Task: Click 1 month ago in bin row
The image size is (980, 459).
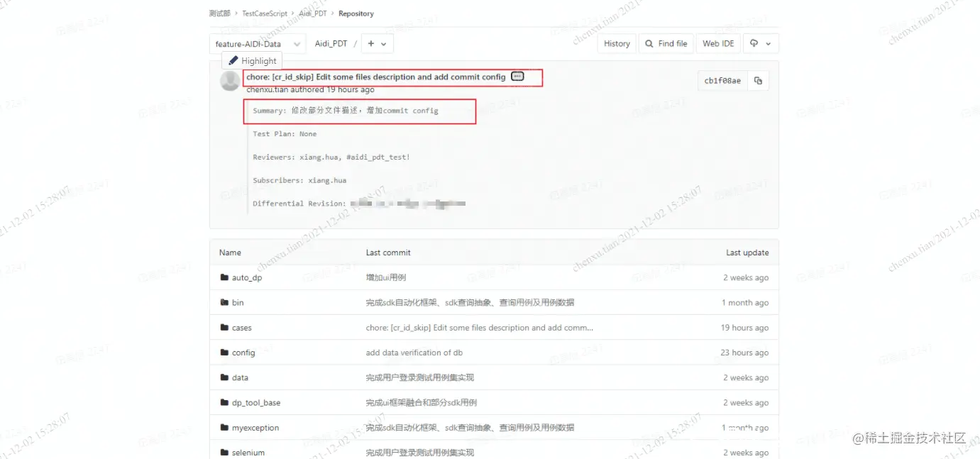Action: coord(745,303)
